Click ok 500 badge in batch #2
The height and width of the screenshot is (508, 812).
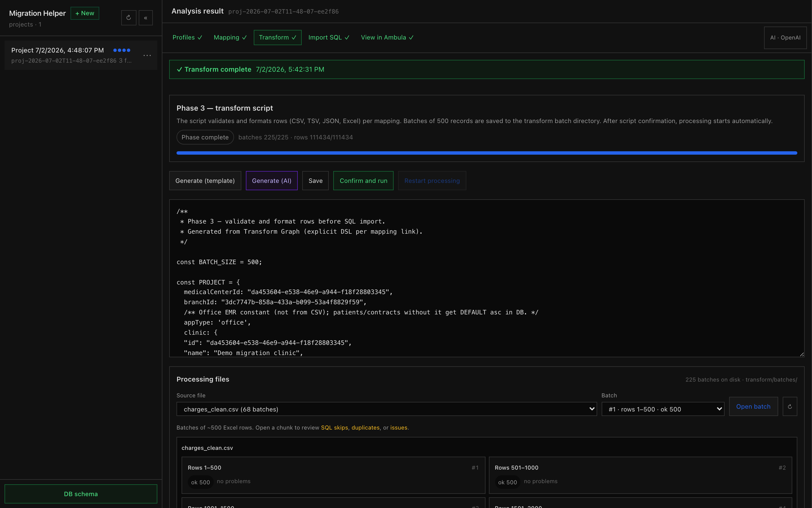coord(507,482)
